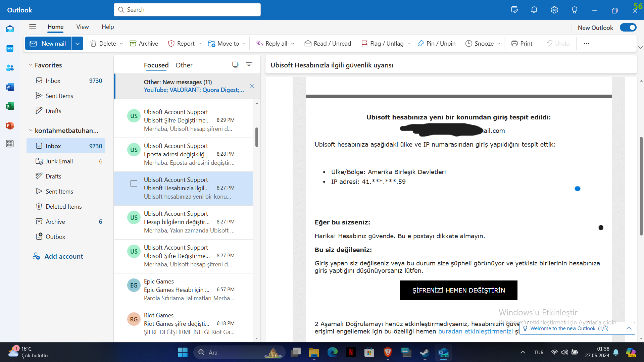This screenshot has width=644, height=362.
Task: Open the Report options dropdown arrow
Action: click(x=200, y=44)
